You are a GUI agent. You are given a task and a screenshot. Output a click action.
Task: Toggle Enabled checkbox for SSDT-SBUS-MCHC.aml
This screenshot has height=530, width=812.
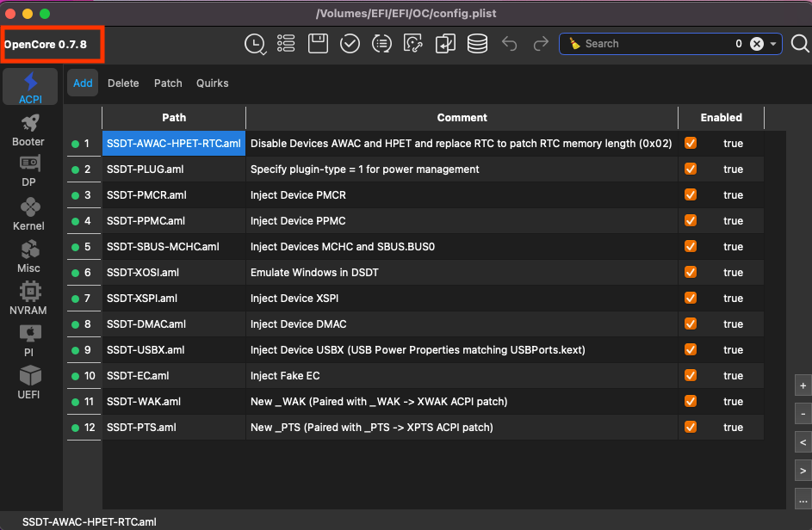tap(691, 246)
